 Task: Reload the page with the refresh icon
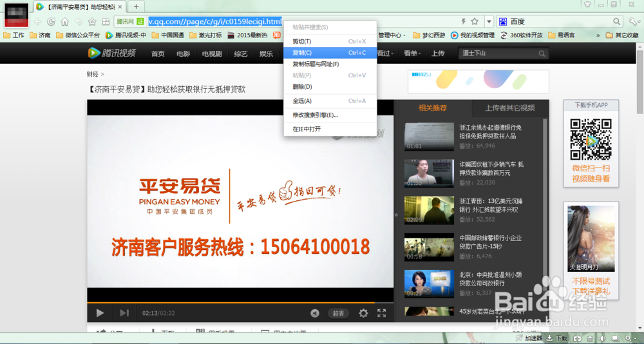point(52,21)
